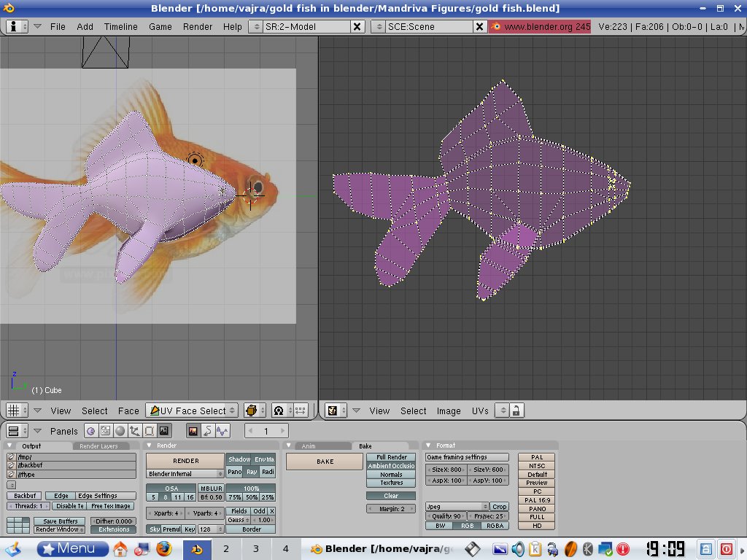Open the UV Face Select mode dropdown
747x560 pixels.
(192, 411)
